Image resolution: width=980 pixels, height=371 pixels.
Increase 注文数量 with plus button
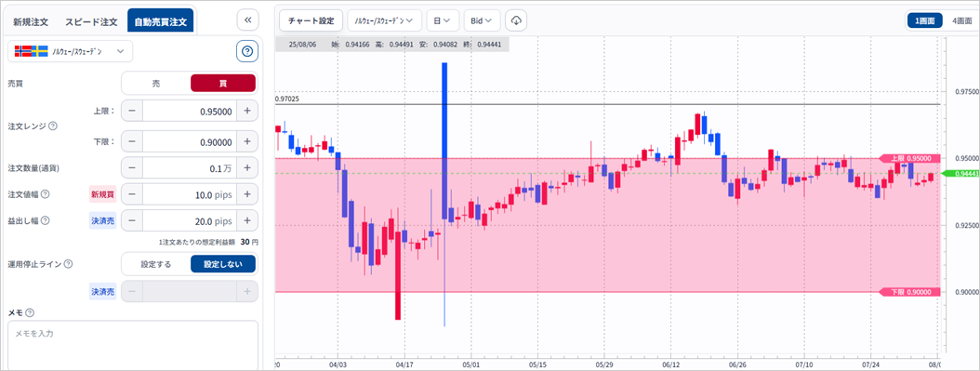point(247,168)
